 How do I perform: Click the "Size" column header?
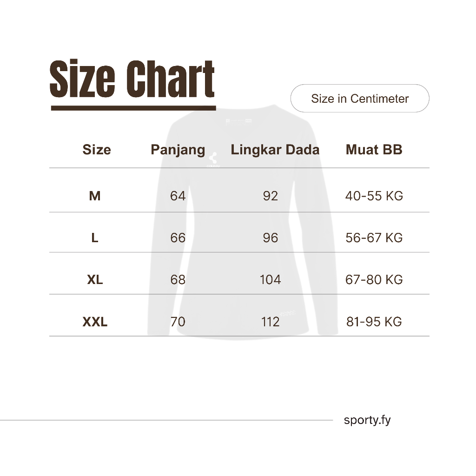(x=97, y=150)
